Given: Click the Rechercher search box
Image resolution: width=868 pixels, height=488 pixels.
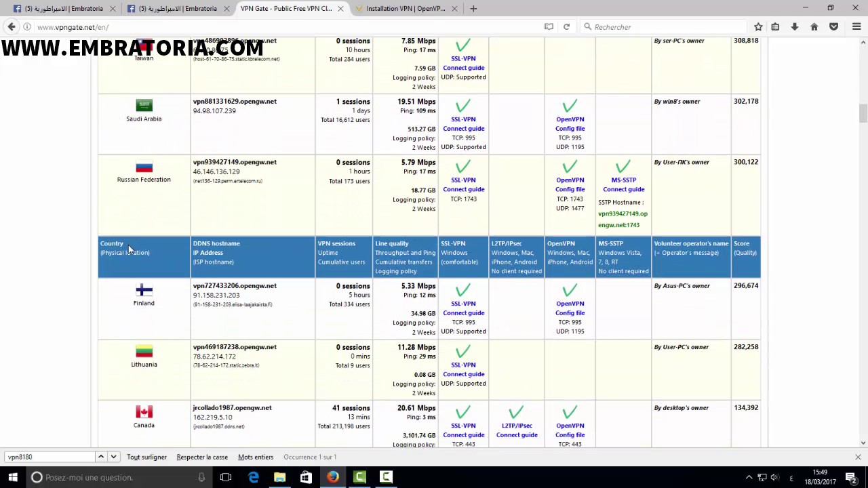Looking at the screenshot, I should pos(665,27).
